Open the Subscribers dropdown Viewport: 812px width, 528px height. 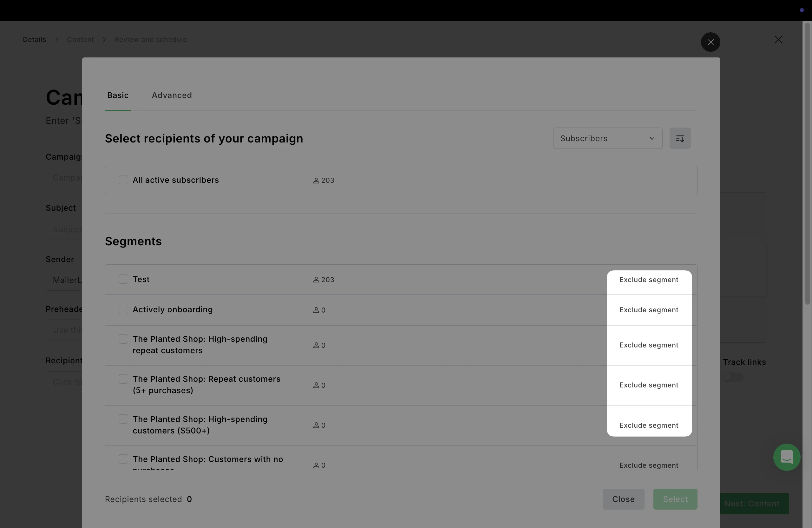pos(607,138)
